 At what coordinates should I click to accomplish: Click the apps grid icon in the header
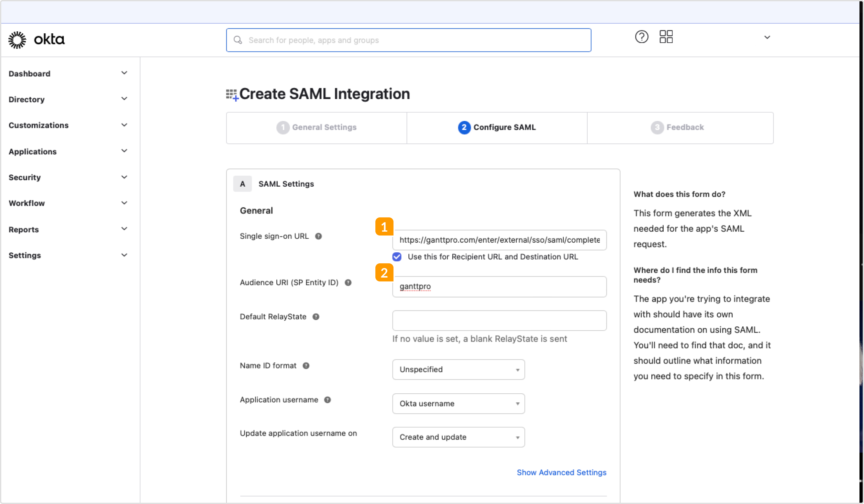click(666, 37)
